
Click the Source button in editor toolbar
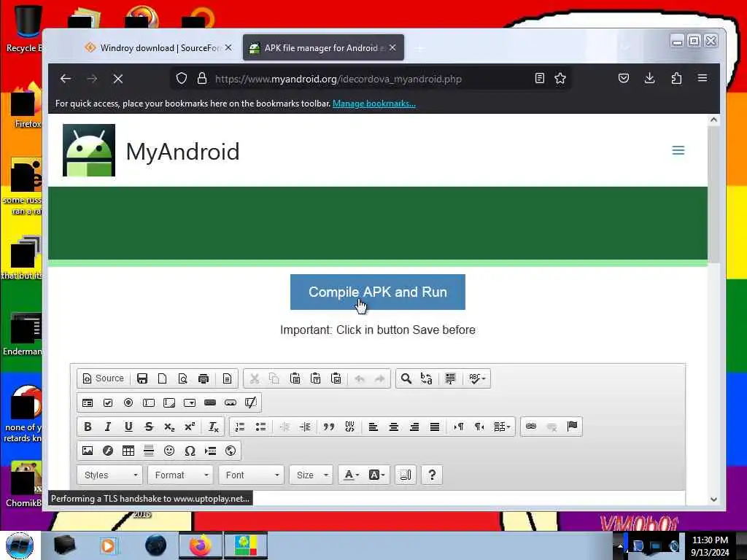pyautogui.click(x=104, y=378)
